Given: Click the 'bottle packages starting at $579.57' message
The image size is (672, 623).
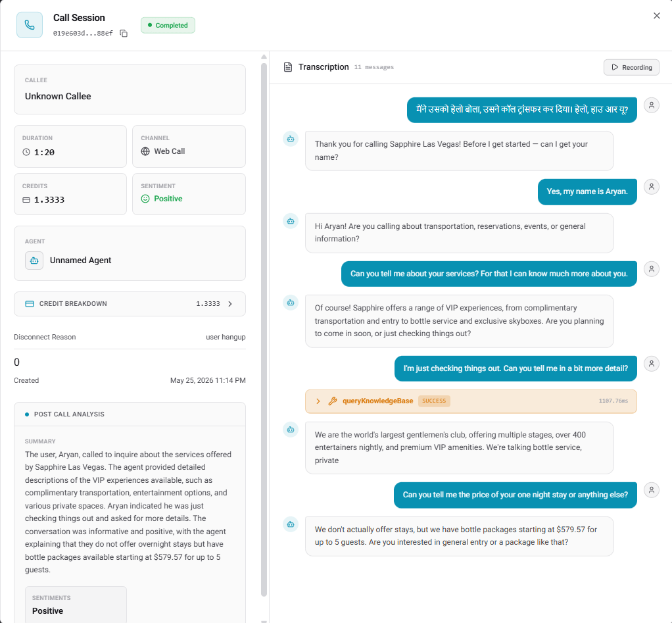Looking at the screenshot, I should coord(460,536).
